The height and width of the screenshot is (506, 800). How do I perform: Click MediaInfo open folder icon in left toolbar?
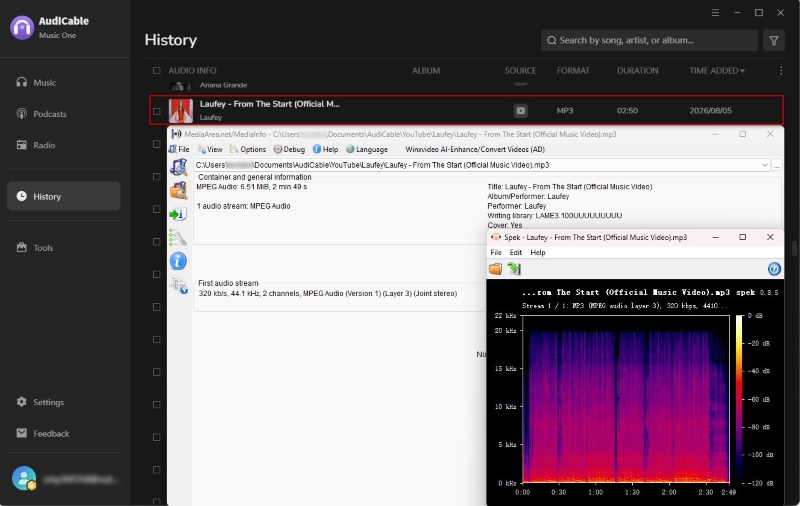coord(179,190)
